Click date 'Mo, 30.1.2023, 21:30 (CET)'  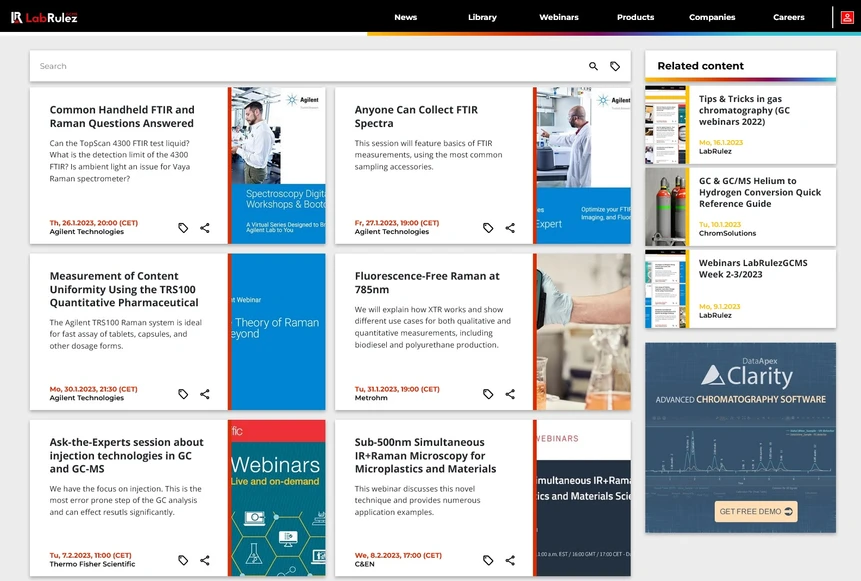93,389
